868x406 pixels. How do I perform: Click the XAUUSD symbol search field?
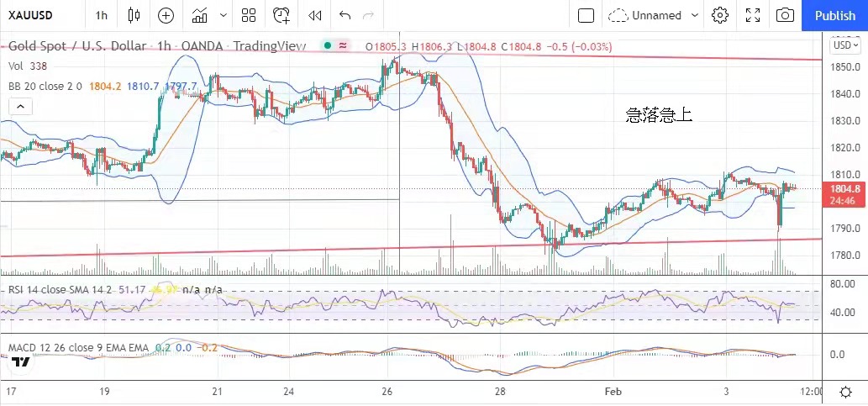click(x=32, y=15)
